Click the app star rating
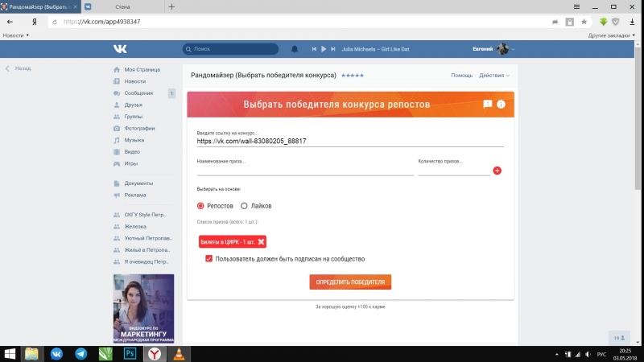This screenshot has height=362, width=644. point(353,76)
